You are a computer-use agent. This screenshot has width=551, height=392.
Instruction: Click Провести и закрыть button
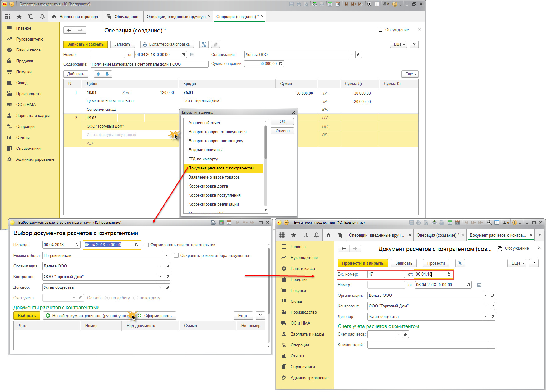pyautogui.click(x=363, y=263)
